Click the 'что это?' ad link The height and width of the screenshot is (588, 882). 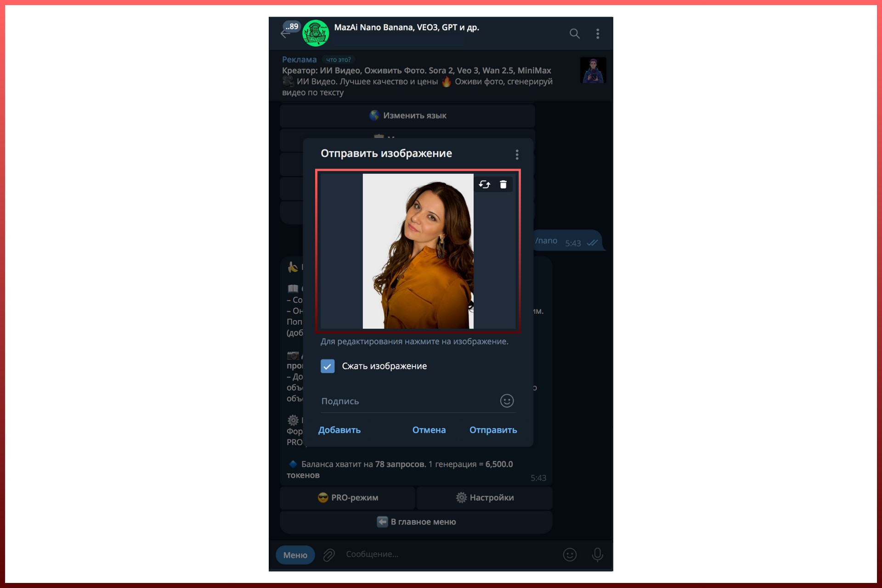point(339,60)
